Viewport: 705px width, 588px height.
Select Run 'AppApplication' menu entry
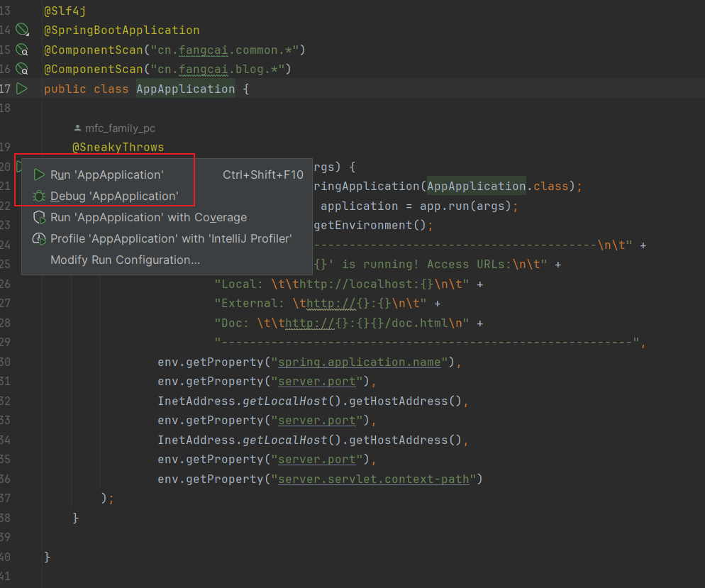(x=167, y=174)
